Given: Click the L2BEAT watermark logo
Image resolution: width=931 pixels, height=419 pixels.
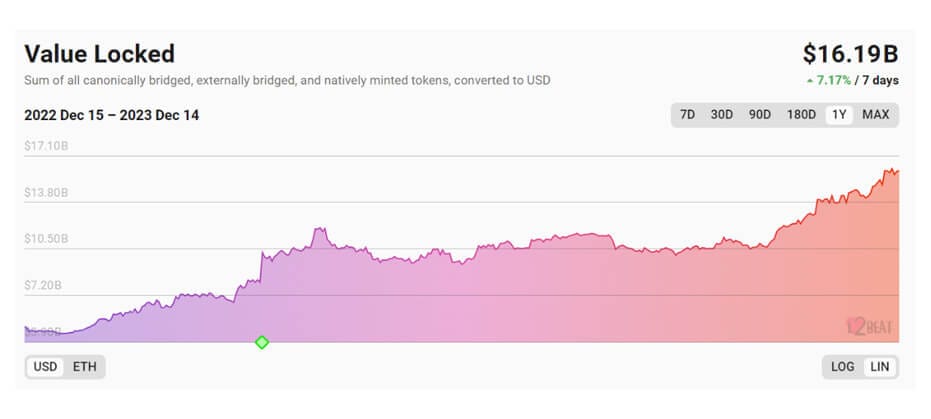Looking at the screenshot, I should point(867,325).
